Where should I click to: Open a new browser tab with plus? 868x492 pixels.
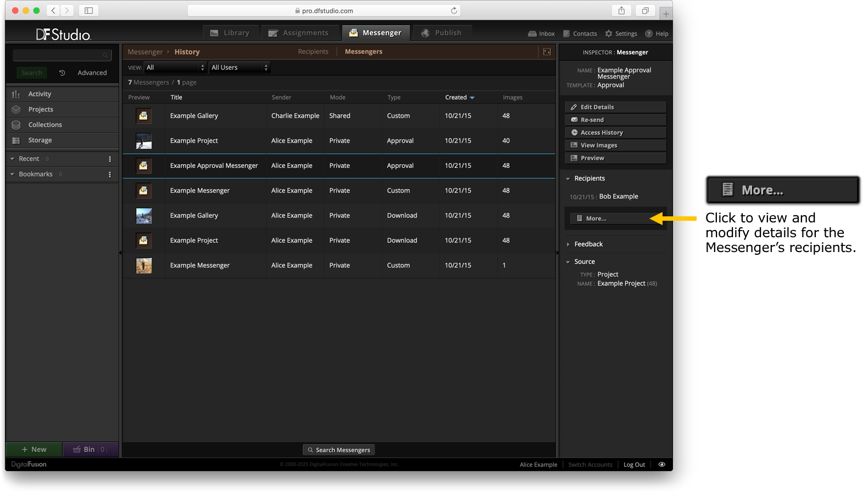click(x=666, y=14)
